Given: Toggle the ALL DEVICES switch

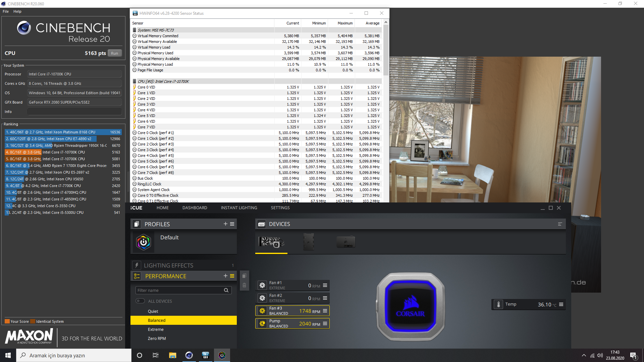Looking at the screenshot, I should coord(140,301).
